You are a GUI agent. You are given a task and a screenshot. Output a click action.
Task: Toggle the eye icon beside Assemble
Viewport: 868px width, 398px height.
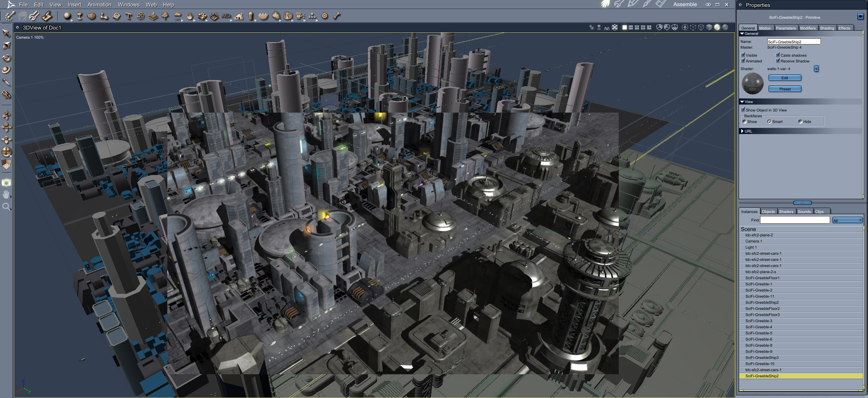tap(708, 5)
